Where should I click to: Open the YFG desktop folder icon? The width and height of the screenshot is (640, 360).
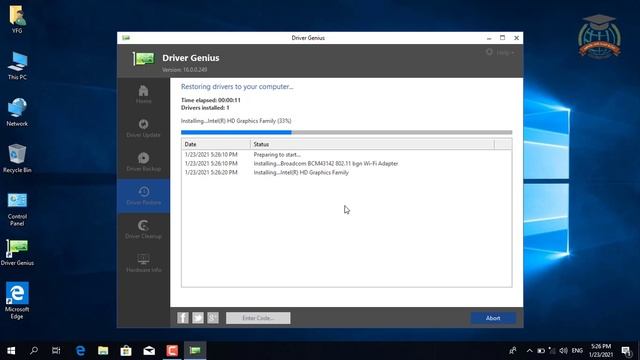(x=17, y=20)
